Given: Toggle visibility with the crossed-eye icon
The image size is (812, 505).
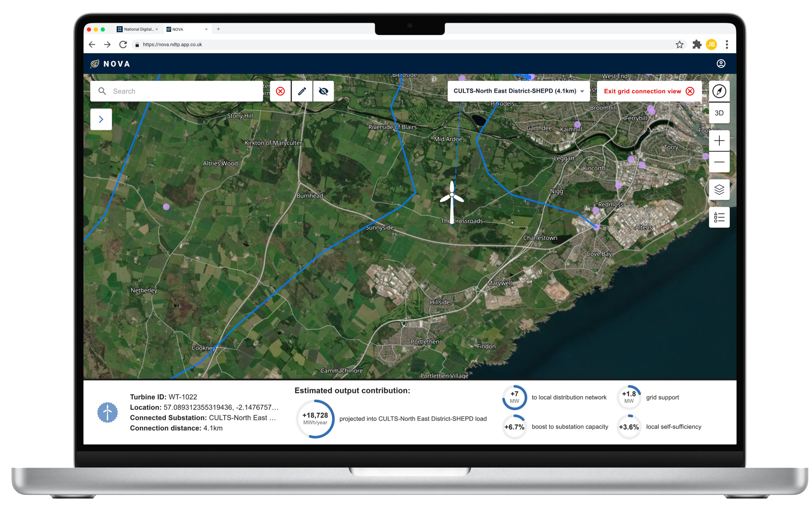Looking at the screenshot, I should point(323,91).
